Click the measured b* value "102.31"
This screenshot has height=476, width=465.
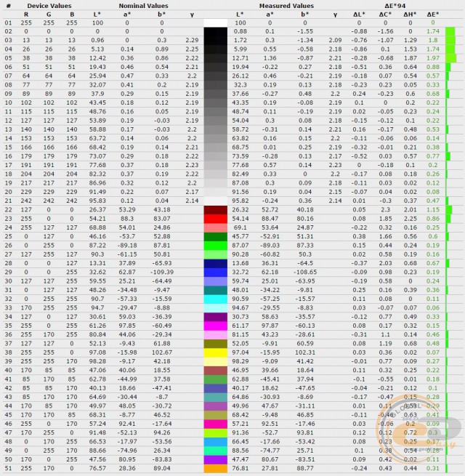[x=305, y=352]
